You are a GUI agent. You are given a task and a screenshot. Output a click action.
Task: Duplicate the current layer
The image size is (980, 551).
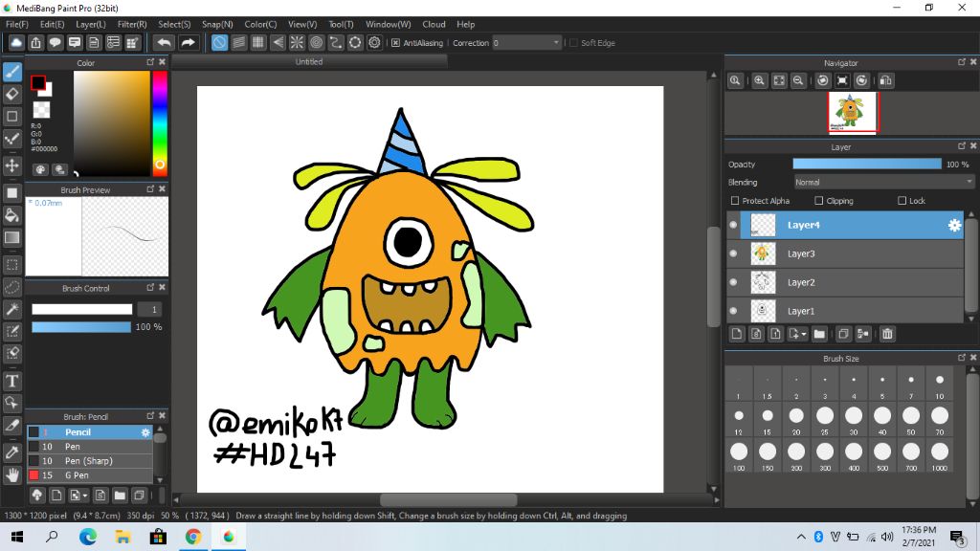coord(843,334)
